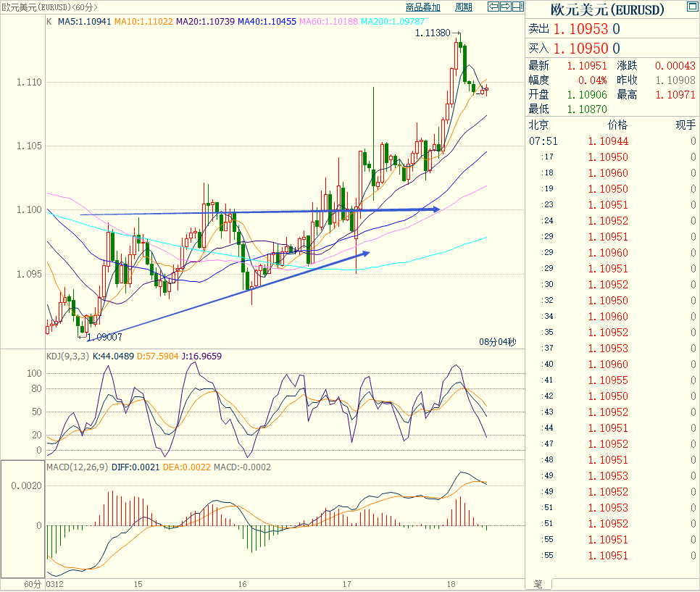Open the 周期 period menu
Image resolution: width=700 pixels, height=592 pixels.
pos(464,7)
